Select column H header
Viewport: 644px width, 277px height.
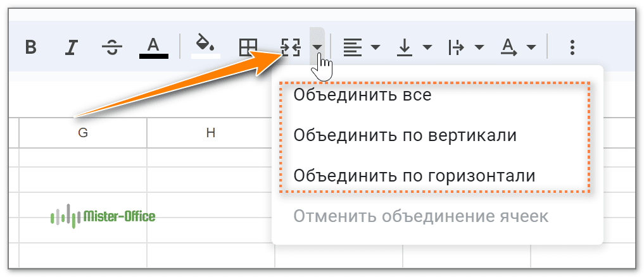click(211, 133)
